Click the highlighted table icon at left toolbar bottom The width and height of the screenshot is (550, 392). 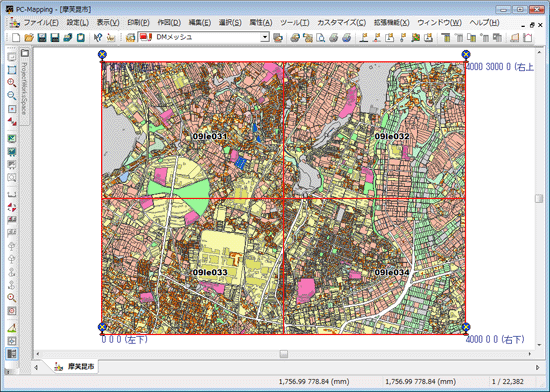coord(12,353)
